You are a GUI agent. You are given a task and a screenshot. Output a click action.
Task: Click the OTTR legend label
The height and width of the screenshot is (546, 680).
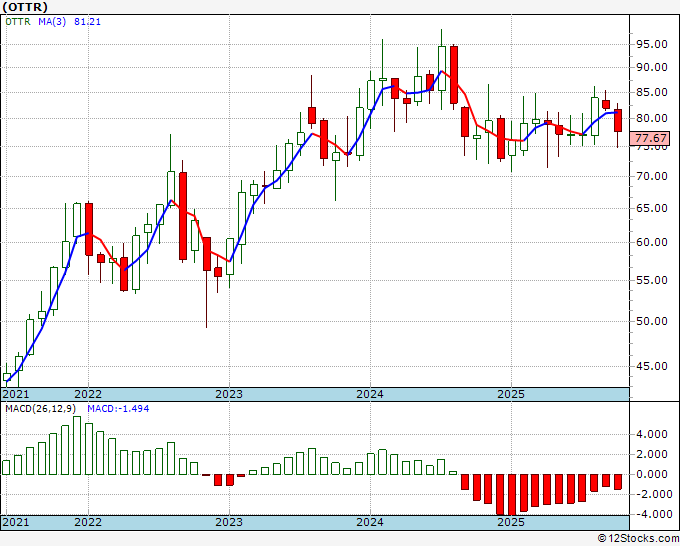click(18, 21)
